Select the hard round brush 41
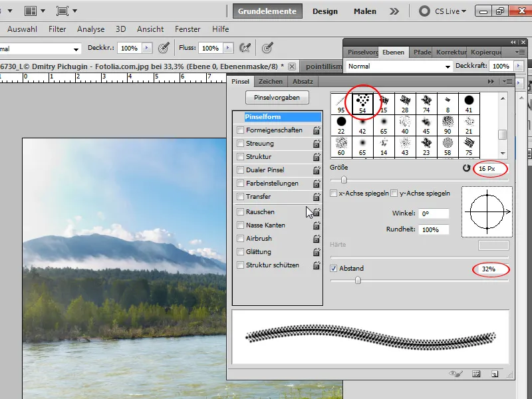 [x=469, y=104]
